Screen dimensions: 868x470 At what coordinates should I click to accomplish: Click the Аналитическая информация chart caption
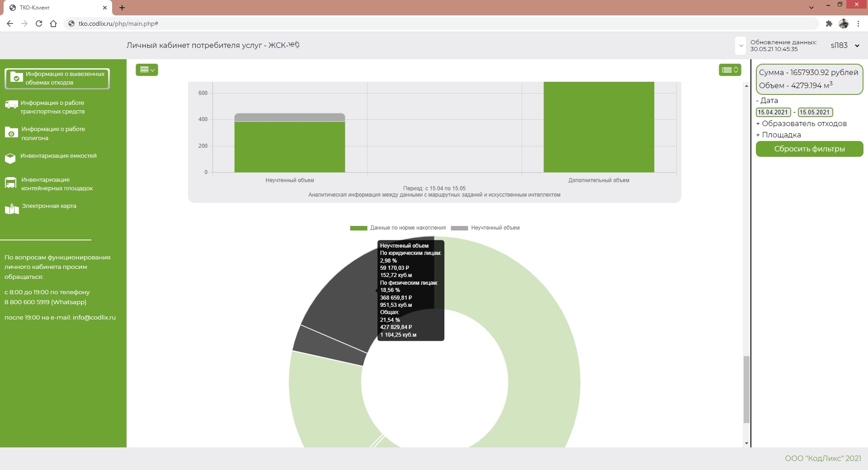[x=434, y=195]
